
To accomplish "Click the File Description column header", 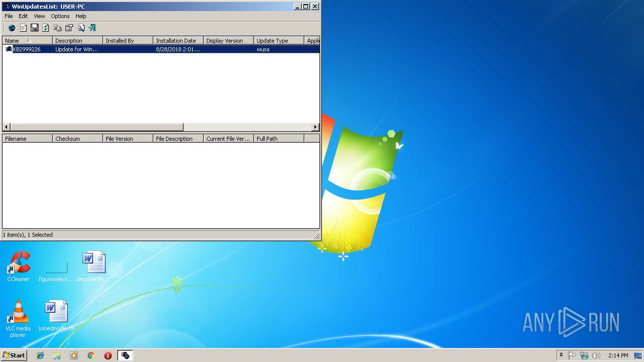I will [x=178, y=139].
